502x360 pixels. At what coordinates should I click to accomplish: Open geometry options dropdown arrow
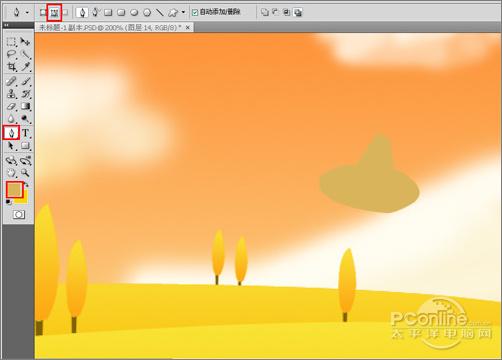(x=183, y=13)
